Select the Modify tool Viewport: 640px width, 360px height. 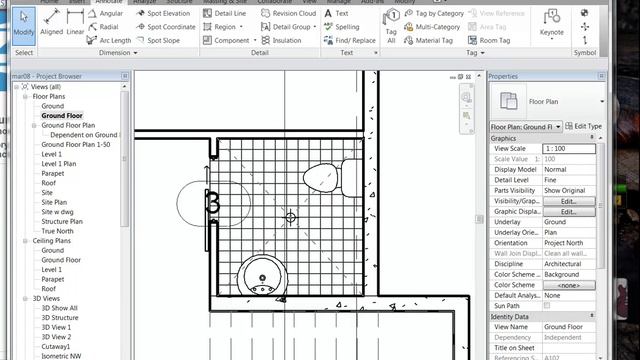click(x=24, y=26)
